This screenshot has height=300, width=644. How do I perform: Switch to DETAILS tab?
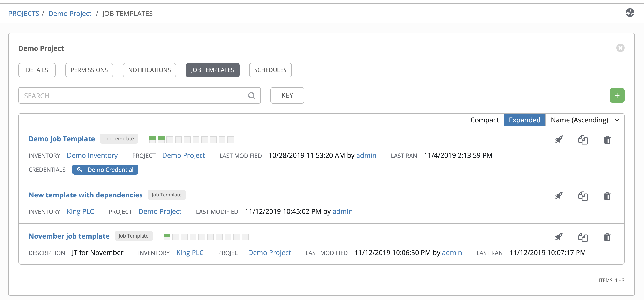point(37,70)
